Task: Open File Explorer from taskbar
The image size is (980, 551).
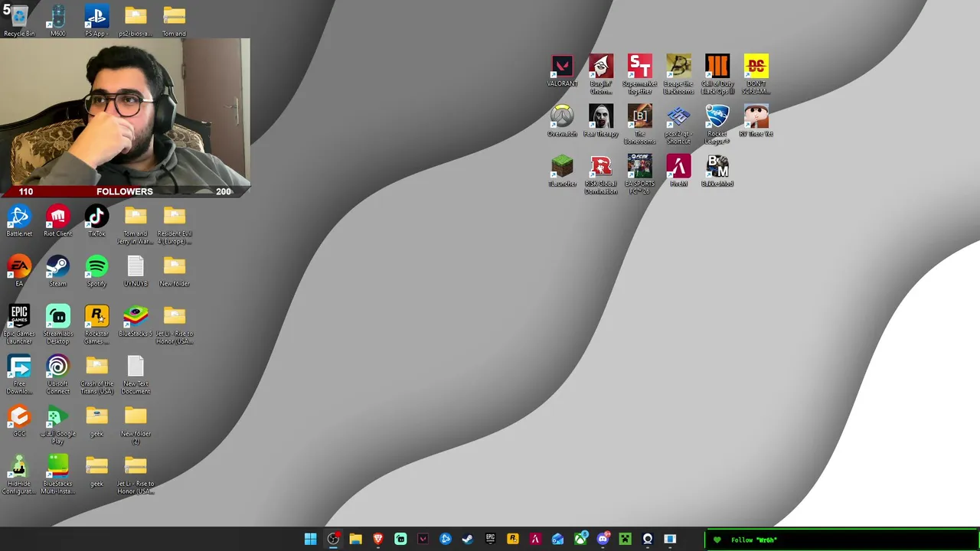Action: [355, 540]
